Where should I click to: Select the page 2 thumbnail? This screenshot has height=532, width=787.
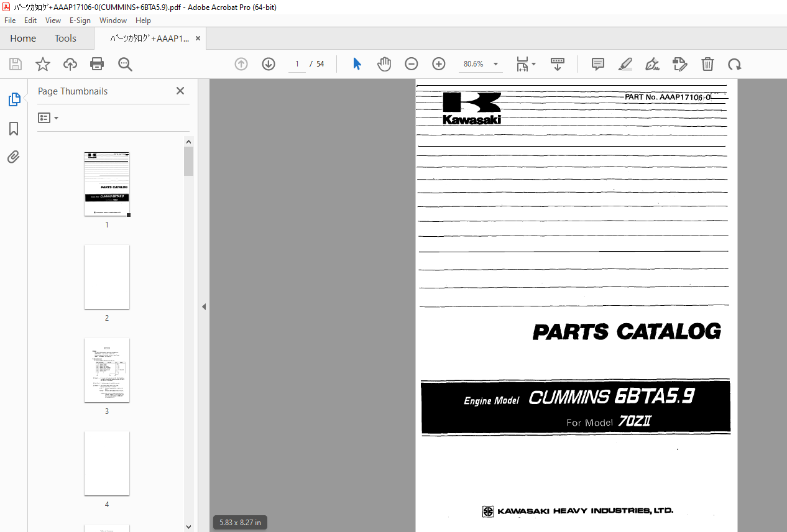(x=107, y=277)
